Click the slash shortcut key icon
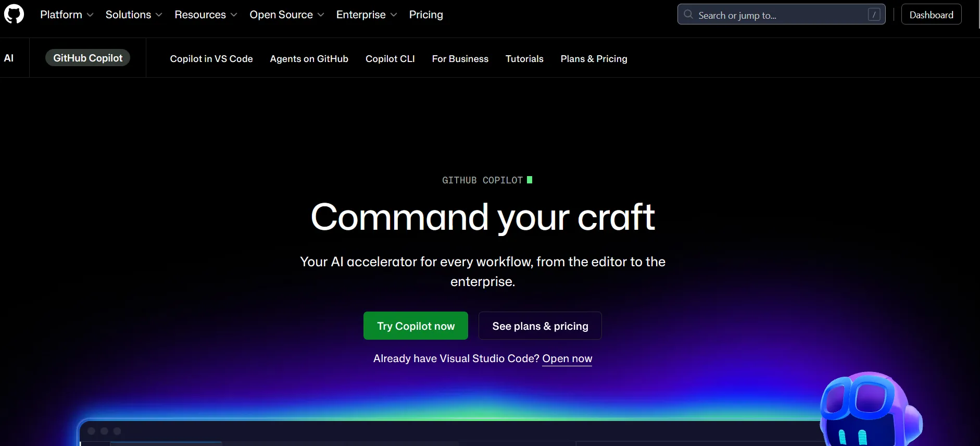Image resolution: width=980 pixels, height=446 pixels. [x=874, y=15]
